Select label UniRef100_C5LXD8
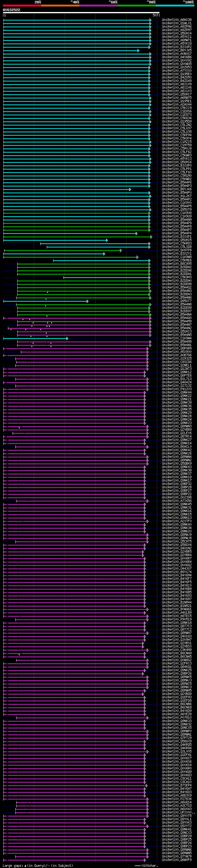The width and height of the screenshot is (197, 868). click(177, 247)
